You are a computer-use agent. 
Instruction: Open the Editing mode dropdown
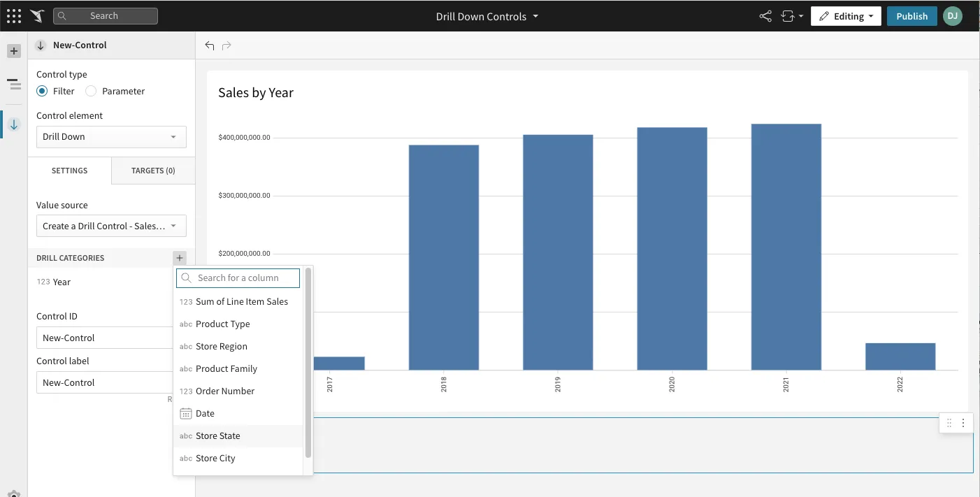tap(846, 16)
